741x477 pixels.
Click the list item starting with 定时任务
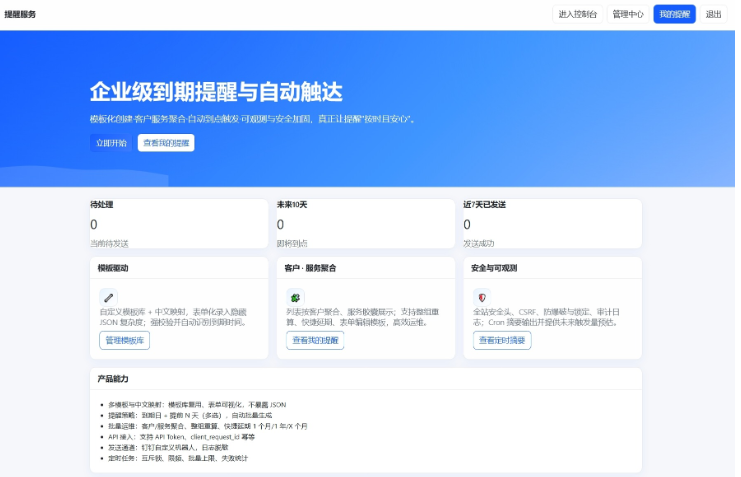[x=178, y=458]
